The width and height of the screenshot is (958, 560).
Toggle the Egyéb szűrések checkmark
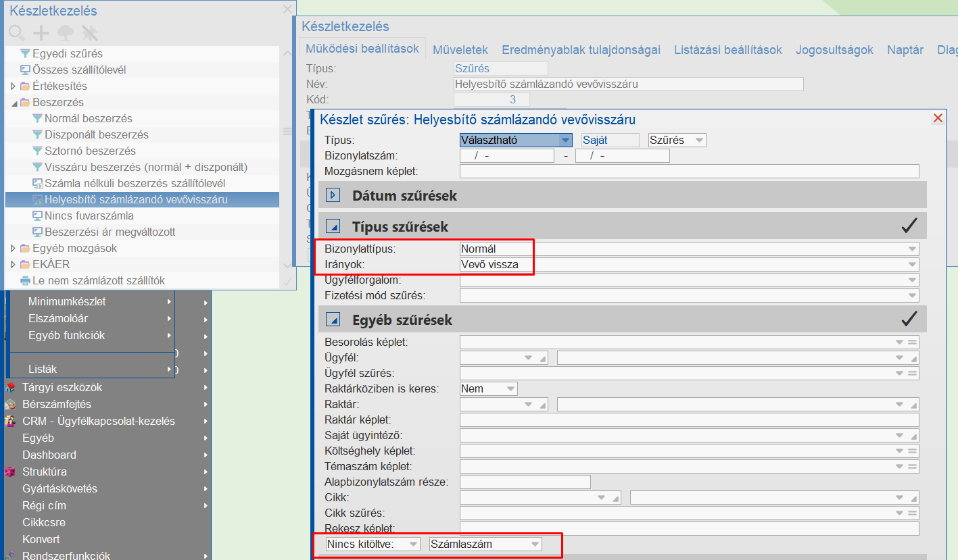click(x=909, y=319)
